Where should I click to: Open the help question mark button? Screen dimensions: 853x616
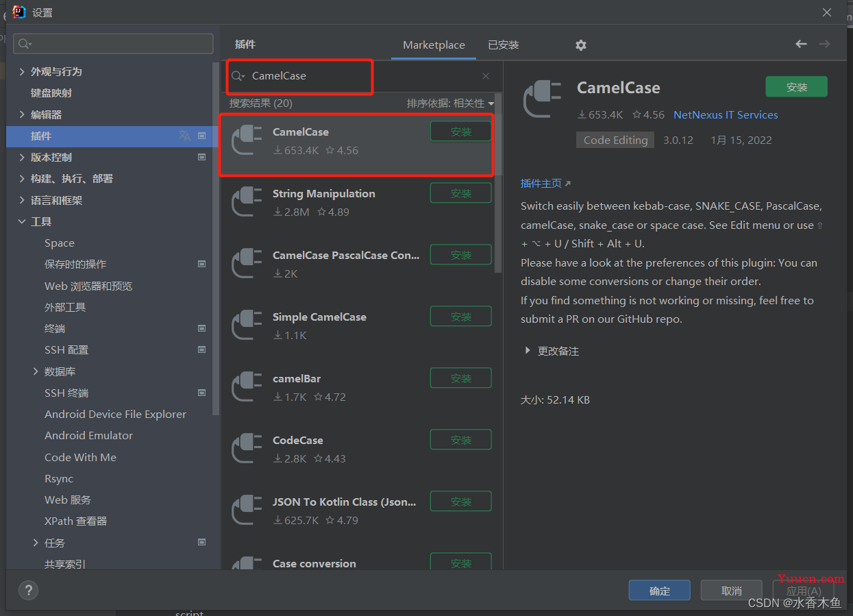click(x=28, y=590)
